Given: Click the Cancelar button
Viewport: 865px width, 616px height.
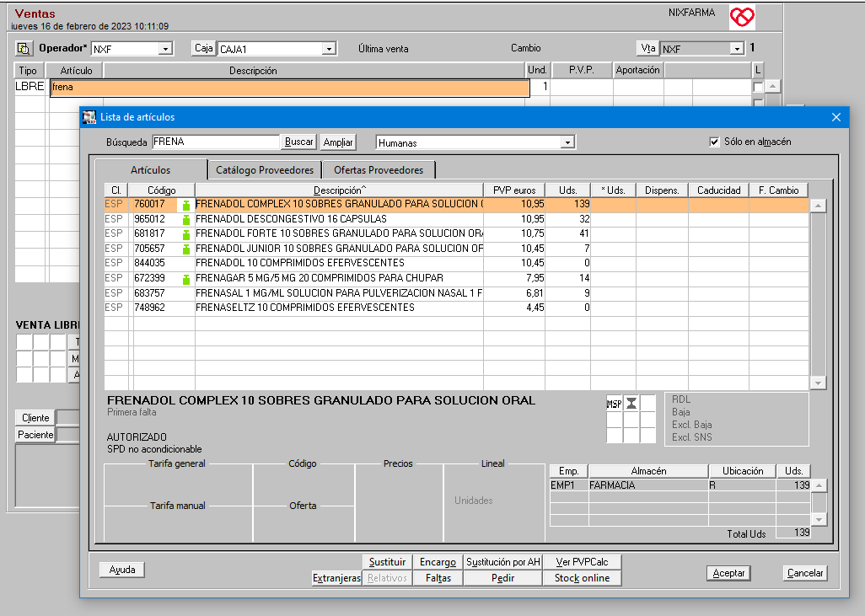Looking at the screenshot, I should pos(805,573).
